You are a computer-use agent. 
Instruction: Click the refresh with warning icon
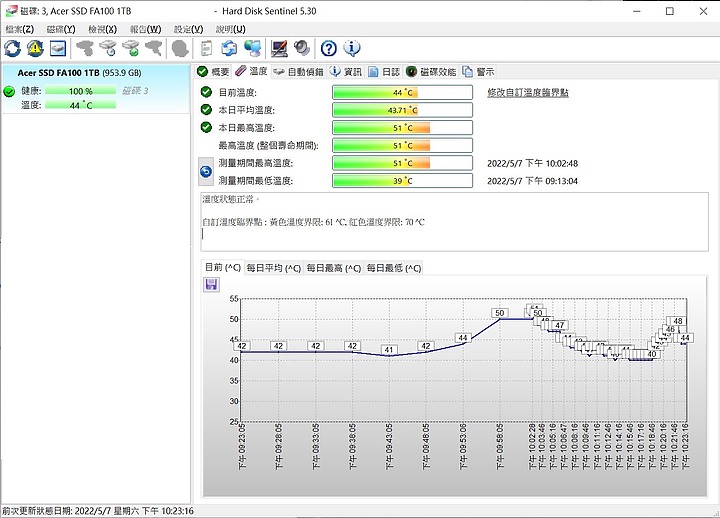coord(35,48)
